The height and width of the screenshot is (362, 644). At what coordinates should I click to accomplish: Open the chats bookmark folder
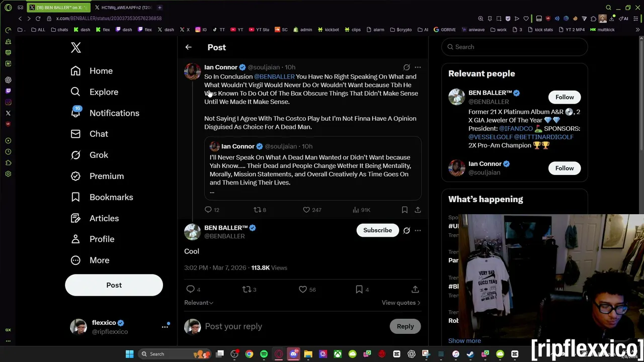tap(59, 30)
